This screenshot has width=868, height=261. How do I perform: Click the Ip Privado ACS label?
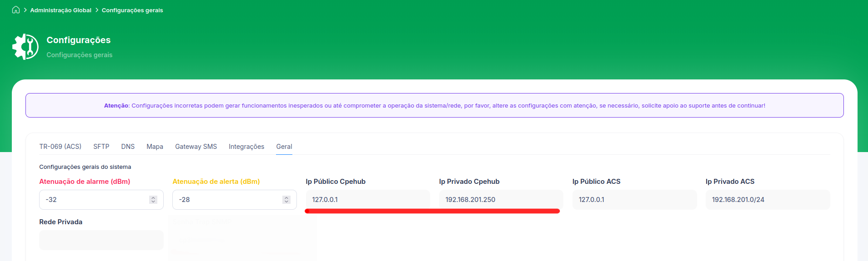[730, 182]
